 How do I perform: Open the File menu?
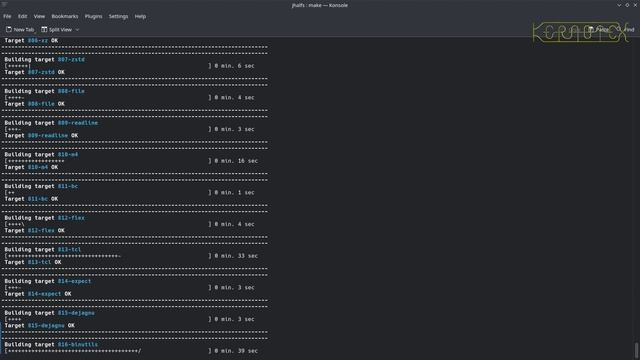pyautogui.click(x=7, y=16)
